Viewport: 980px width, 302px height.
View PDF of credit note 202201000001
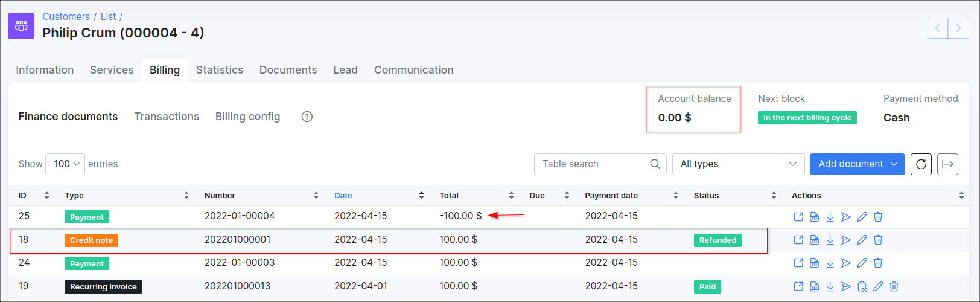[814, 240]
